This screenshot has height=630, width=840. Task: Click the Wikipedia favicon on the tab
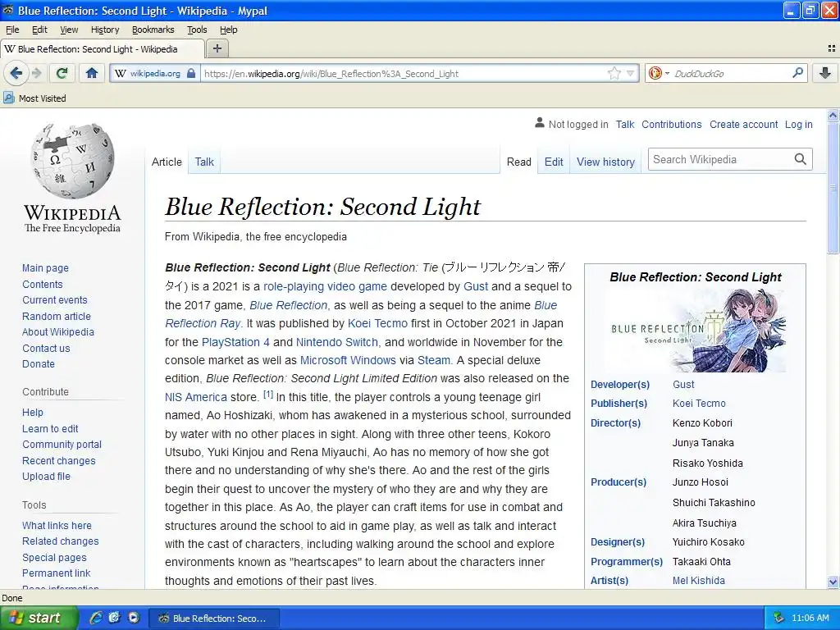pyautogui.click(x=10, y=48)
